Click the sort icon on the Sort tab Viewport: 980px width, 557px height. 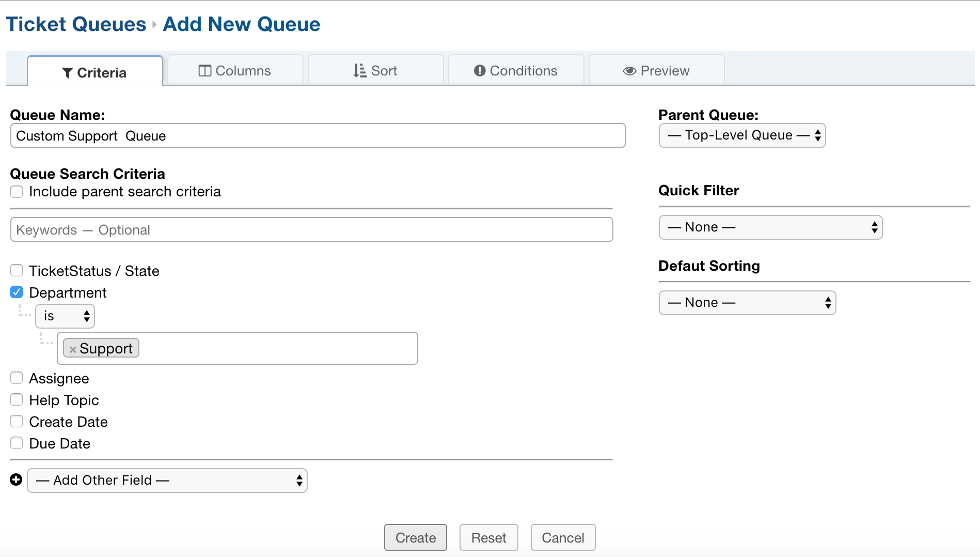click(360, 70)
